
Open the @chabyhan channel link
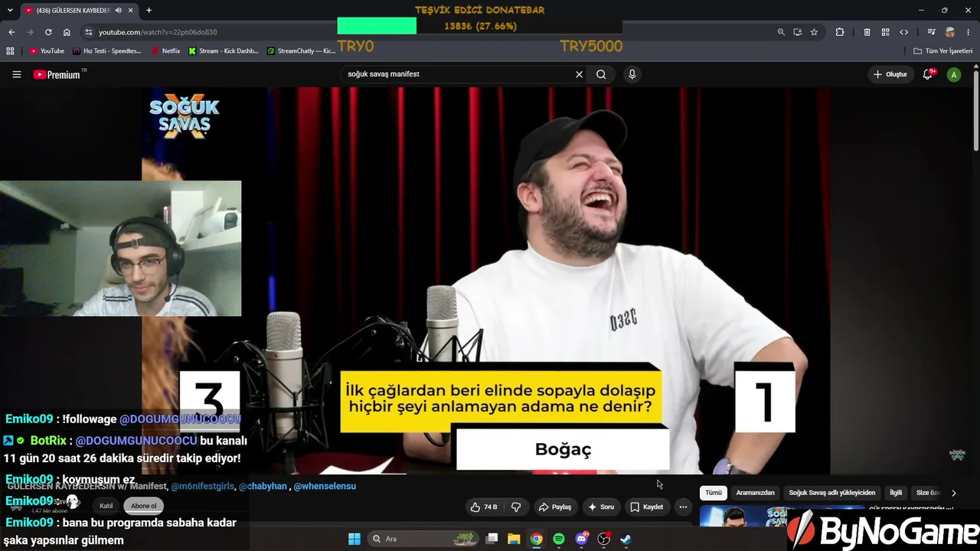(263, 486)
